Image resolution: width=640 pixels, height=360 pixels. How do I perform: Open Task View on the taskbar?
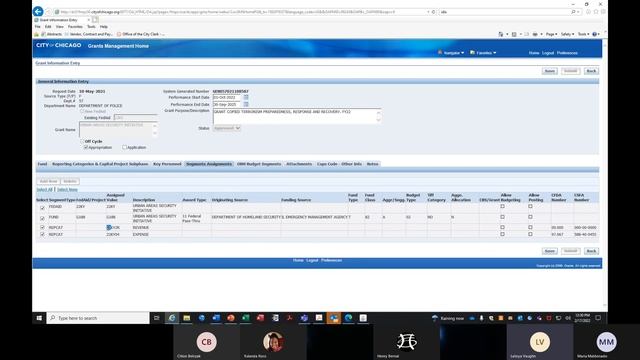click(x=156, y=318)
